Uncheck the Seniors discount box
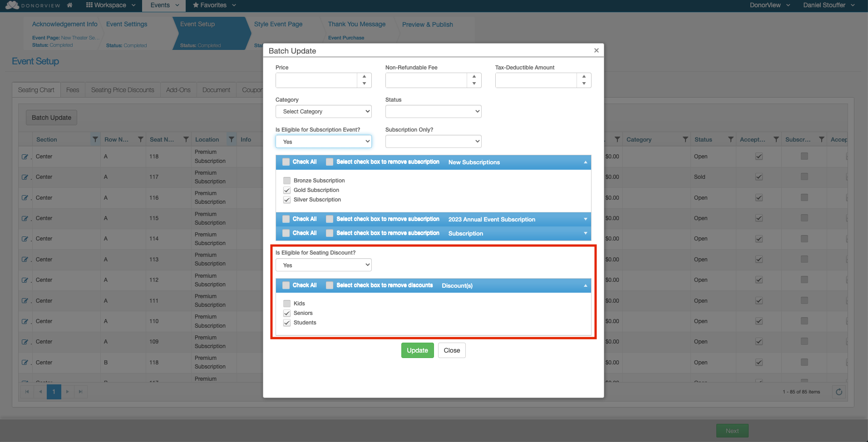This screenshot has height=442, width=868. (x=287, y=313)
